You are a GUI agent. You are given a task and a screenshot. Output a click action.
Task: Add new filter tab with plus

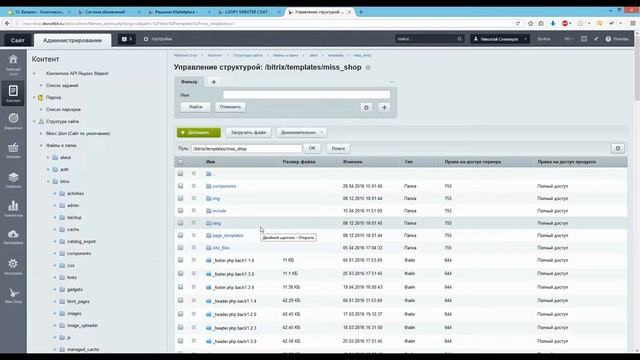213,82
